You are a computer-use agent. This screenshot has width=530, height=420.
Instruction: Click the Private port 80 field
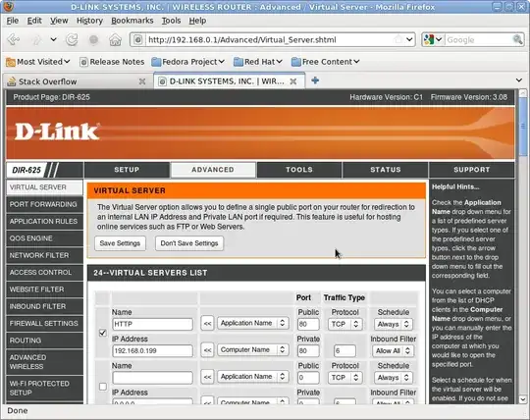pyautogui.click(x=308, y=350)
